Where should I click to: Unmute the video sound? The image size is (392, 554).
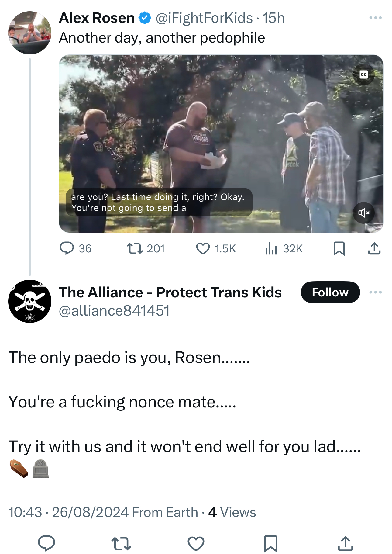click(363, 213)
